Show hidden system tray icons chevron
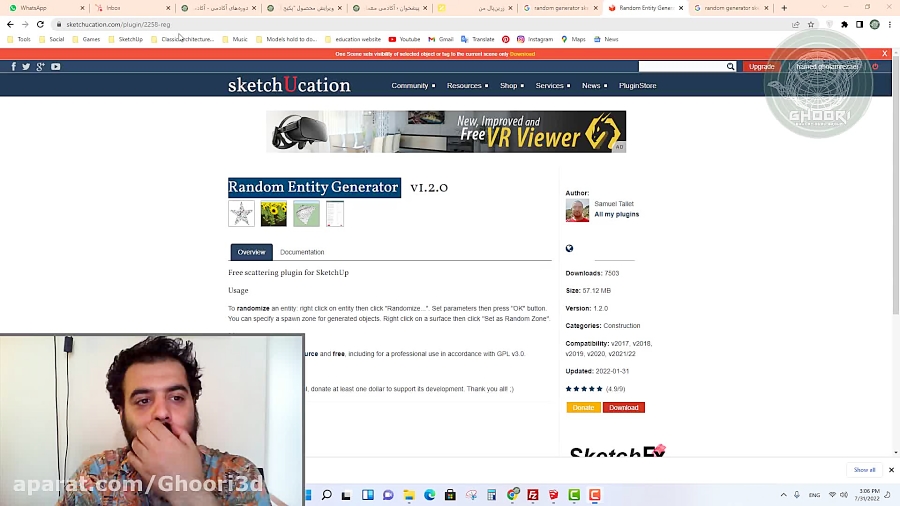 783,495
